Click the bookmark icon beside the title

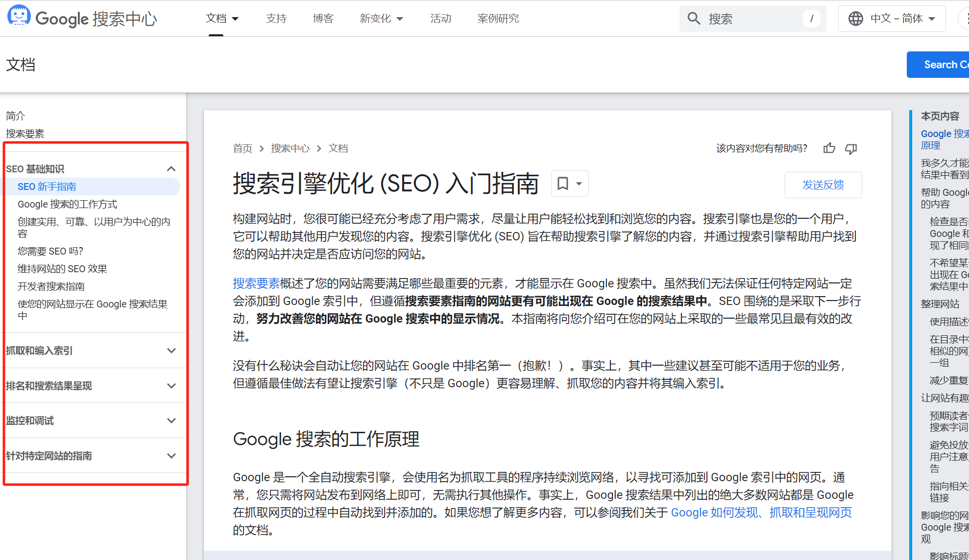tap(563, 184)
